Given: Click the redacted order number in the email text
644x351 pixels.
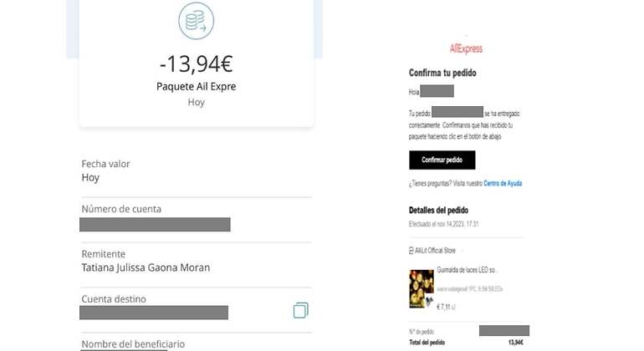Looking at the screenshot, I should (457, 112).
